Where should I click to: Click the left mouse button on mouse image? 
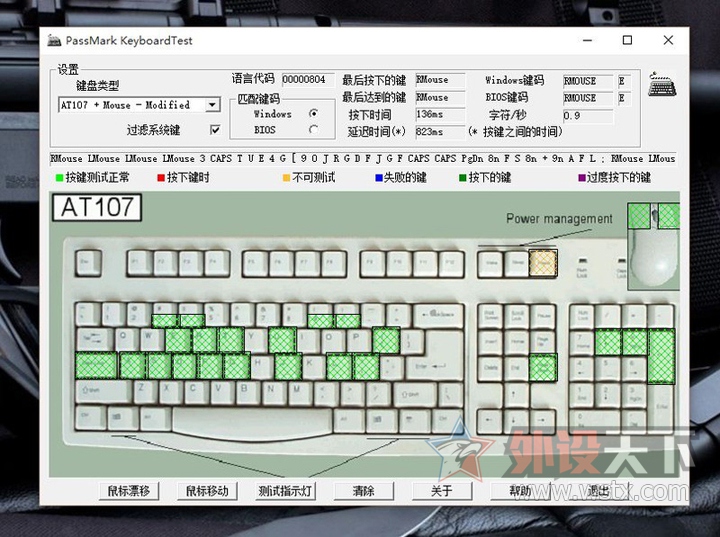tap(639, 214)
